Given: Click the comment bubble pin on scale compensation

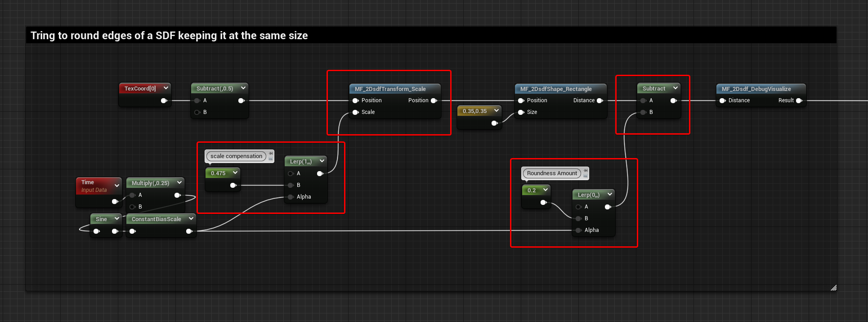Looking at the screenshot, I should click(271, 156).
